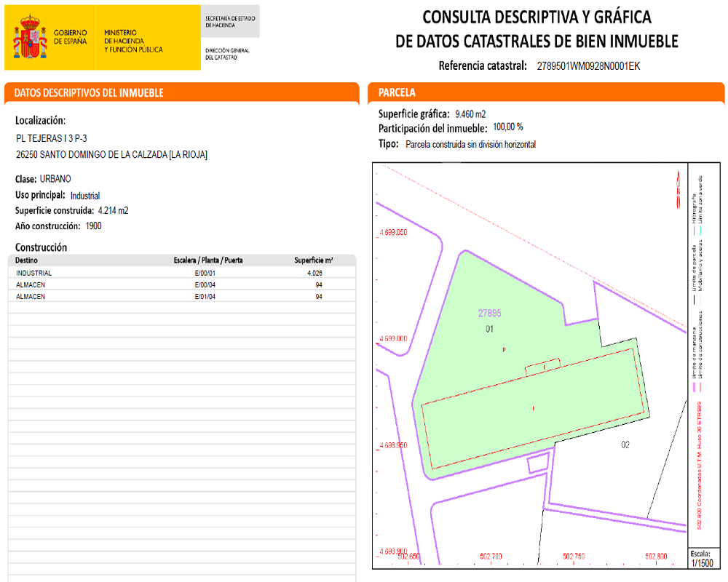Select the ALMACEN E/01/04 table row

point(181,297)
